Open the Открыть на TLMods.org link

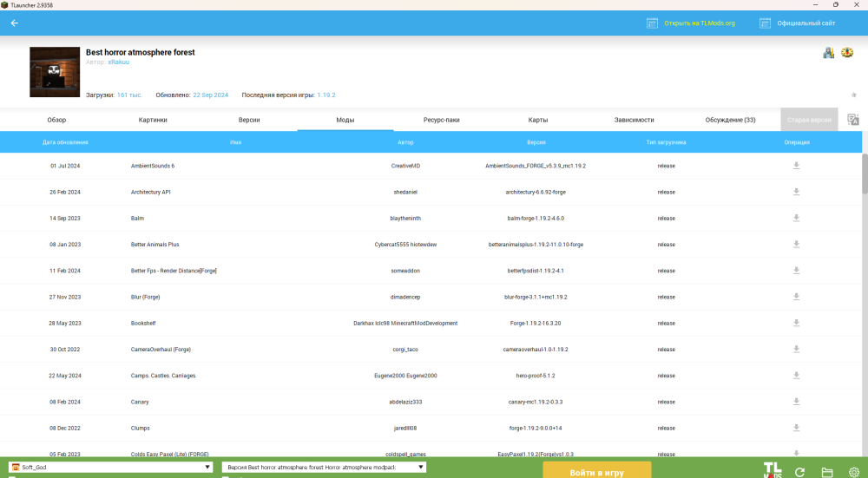700,23
